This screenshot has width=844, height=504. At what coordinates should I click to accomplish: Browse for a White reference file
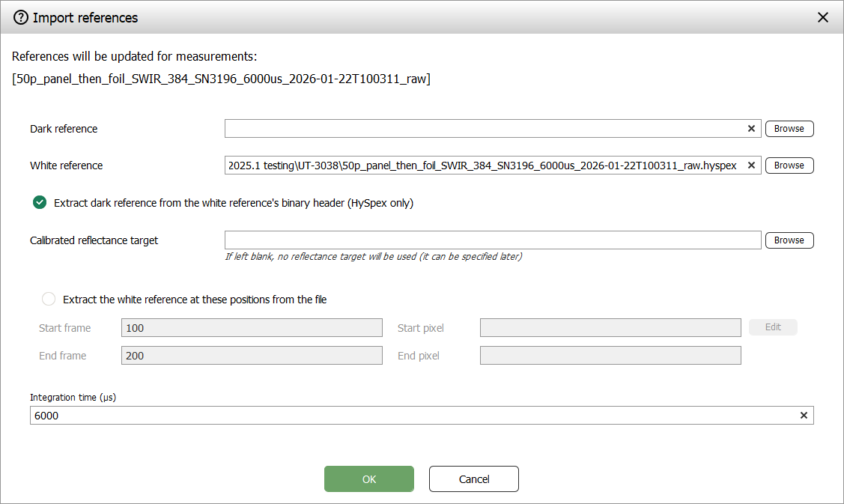(x=789, y=166)
